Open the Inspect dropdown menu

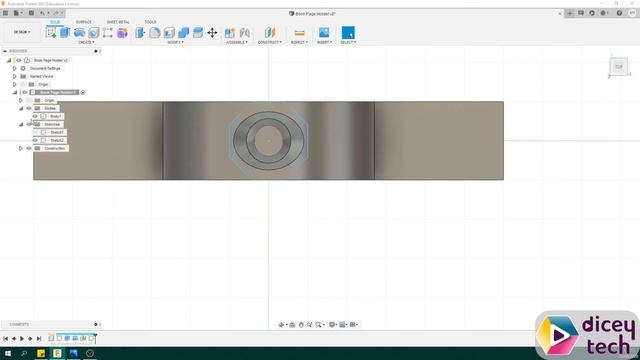[x=299, y=42]
